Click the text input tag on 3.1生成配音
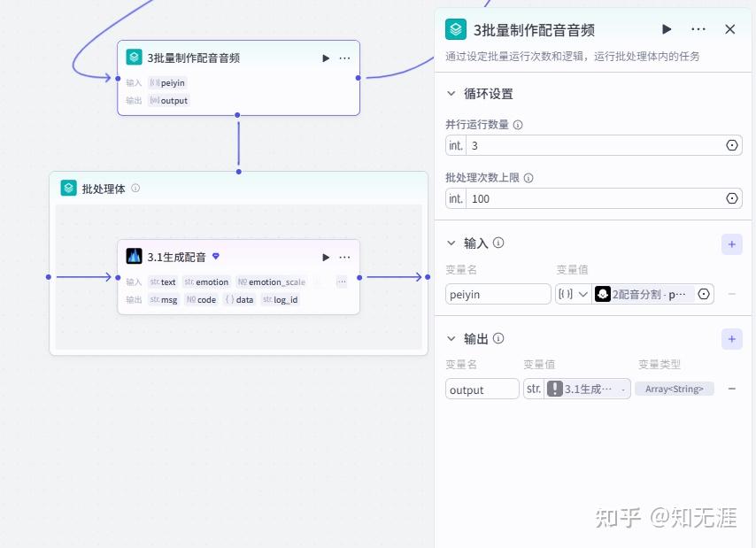This screenshot has width=756, height=548. [163, 282]
